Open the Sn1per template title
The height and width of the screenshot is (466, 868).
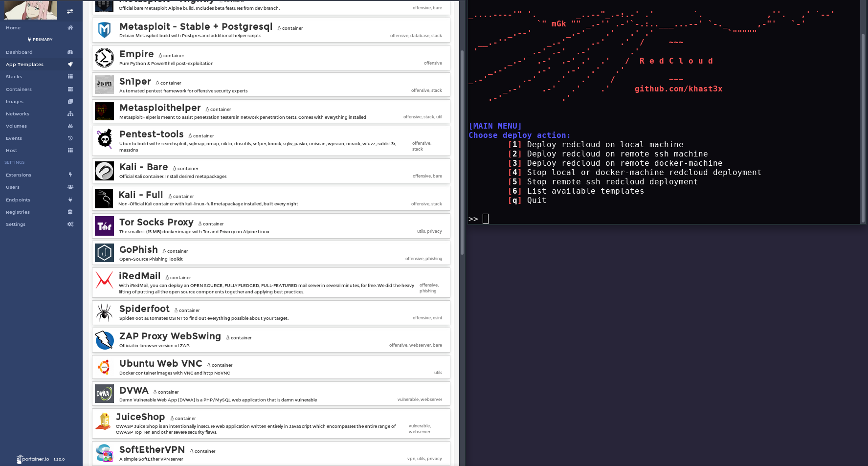tap(135, 82)
